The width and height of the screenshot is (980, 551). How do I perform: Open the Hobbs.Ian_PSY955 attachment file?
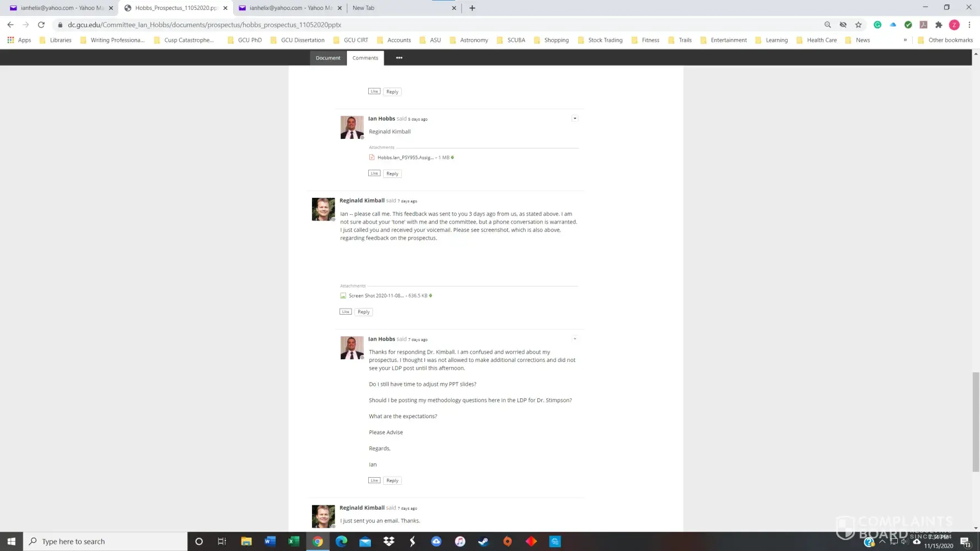click(405, 158)
